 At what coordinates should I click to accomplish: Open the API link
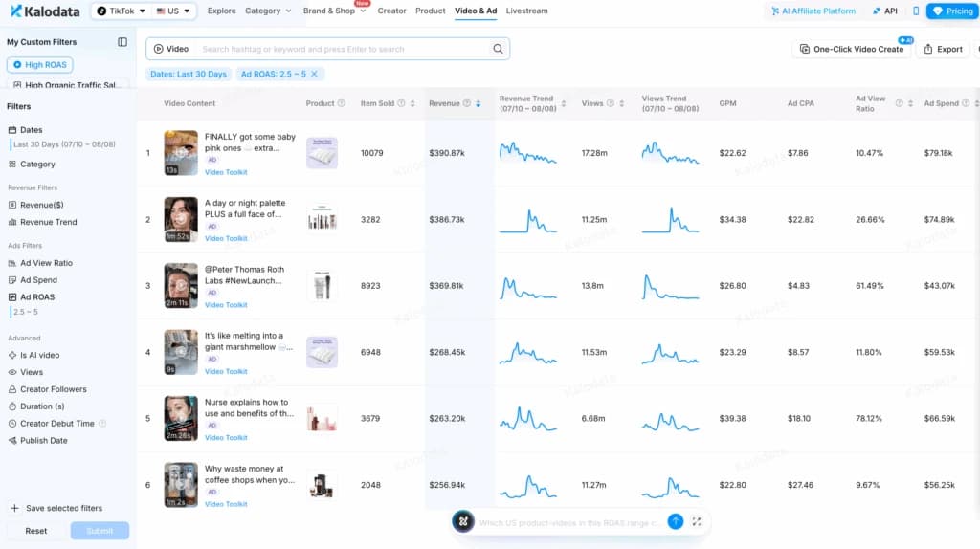pyautogui.click(x=885, y=11)
